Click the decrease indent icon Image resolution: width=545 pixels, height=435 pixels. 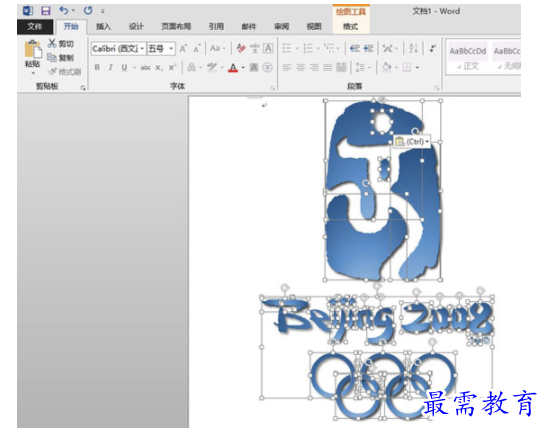point(355,48)
